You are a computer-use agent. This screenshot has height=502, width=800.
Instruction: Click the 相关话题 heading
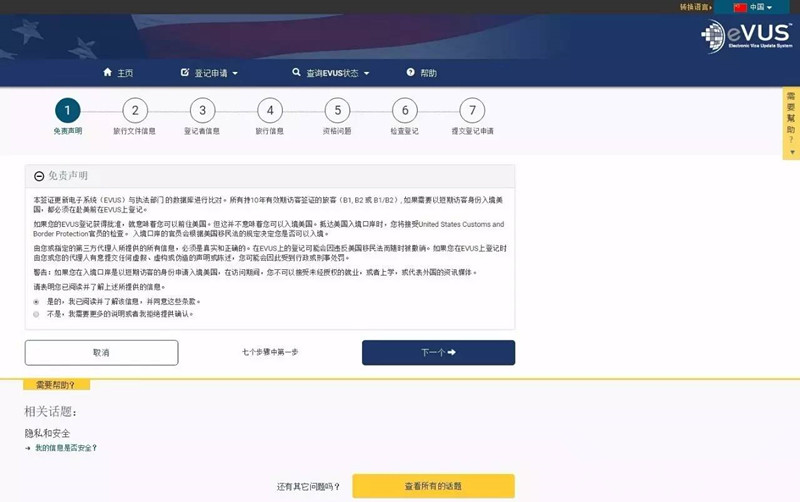(51, 411)
